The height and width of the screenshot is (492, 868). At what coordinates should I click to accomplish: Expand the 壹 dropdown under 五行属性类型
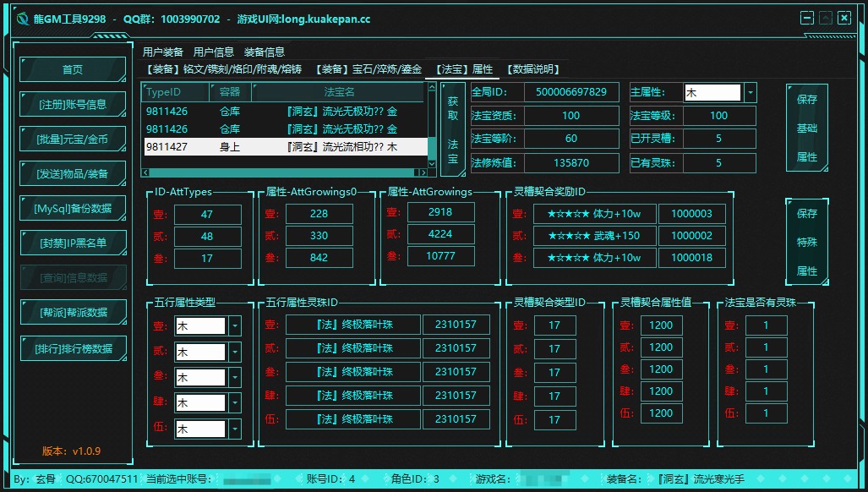(234, 325)
